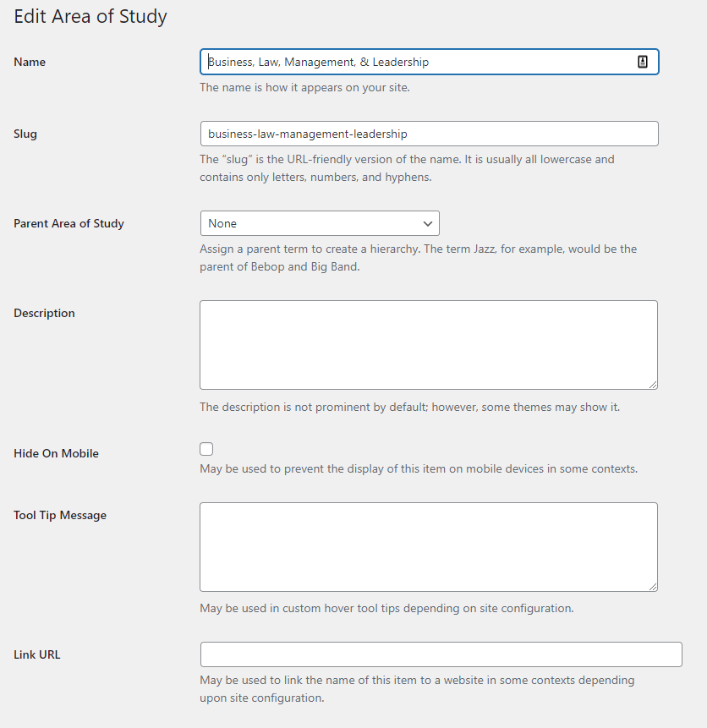Screen dimensions: 707x728
Task: Enable the Hide On Mobile checkbox
Action: 206,449
